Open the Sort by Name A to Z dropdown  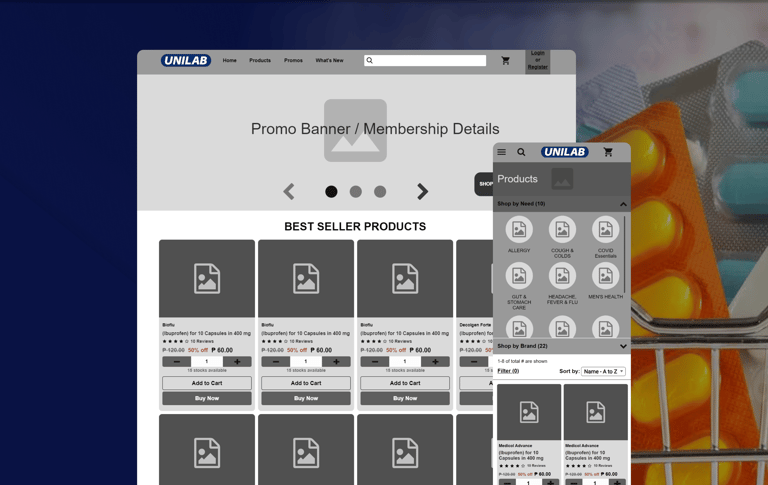tap(603, 371)
